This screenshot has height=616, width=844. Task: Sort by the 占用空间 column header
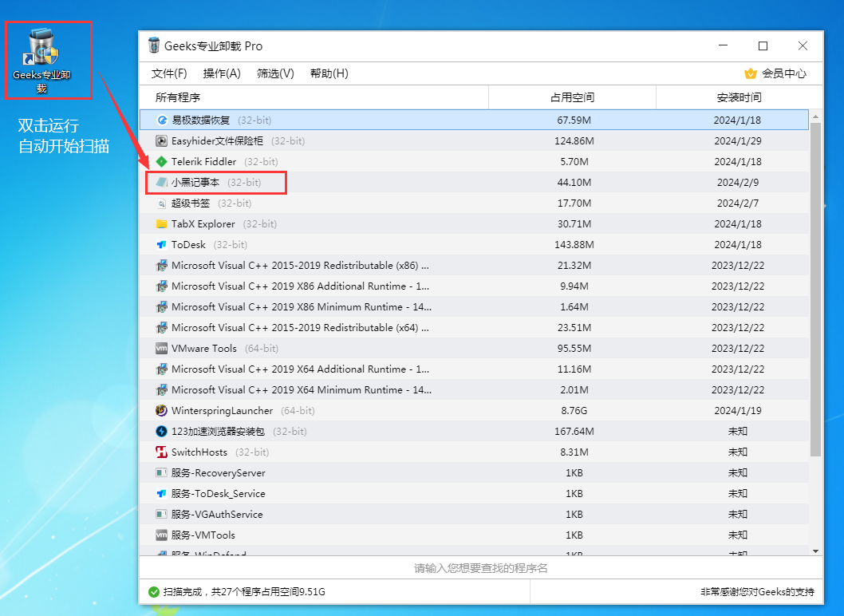point(572,97)
